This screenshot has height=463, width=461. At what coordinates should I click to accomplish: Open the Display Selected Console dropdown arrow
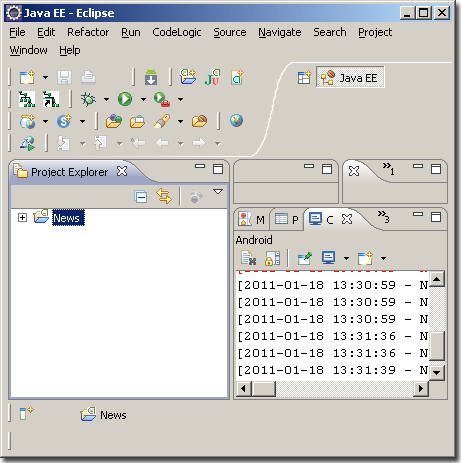pyautogui.click(x=346, y=258)
